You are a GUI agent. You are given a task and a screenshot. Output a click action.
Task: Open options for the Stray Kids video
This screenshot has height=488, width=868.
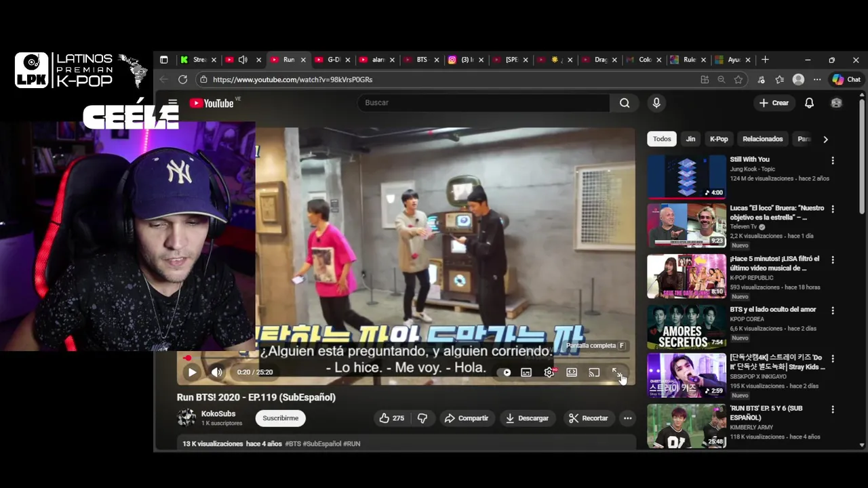coord(833,359)
